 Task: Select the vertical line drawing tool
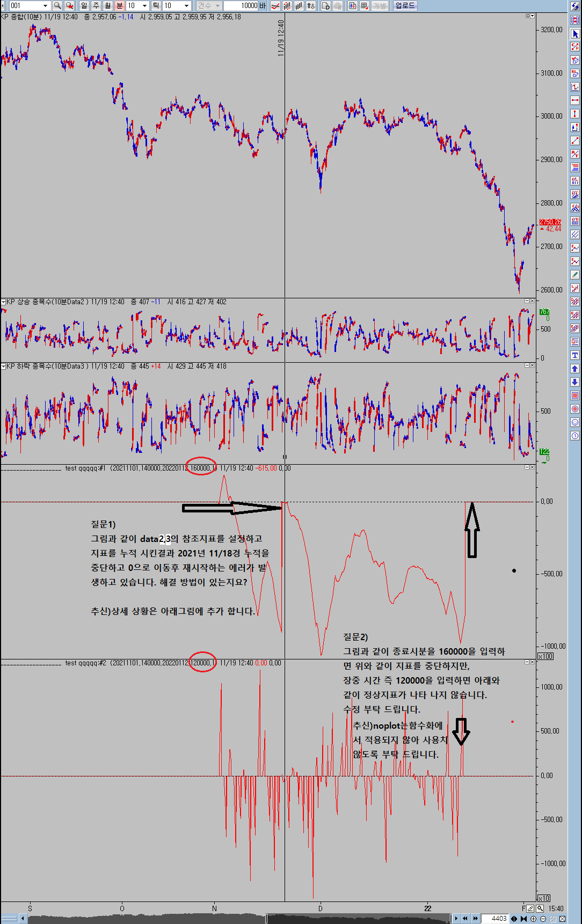[x=575, y=114]
